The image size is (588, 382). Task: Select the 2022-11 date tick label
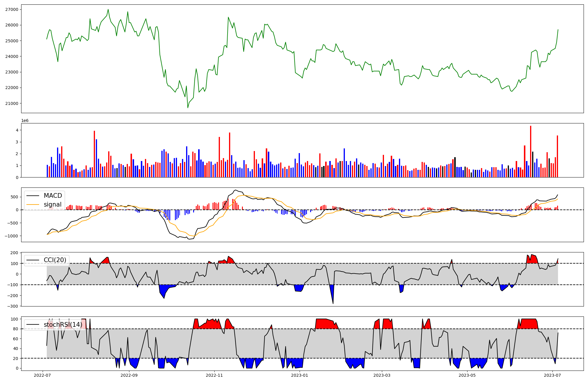pyautogui.click(x=214, y=375)
